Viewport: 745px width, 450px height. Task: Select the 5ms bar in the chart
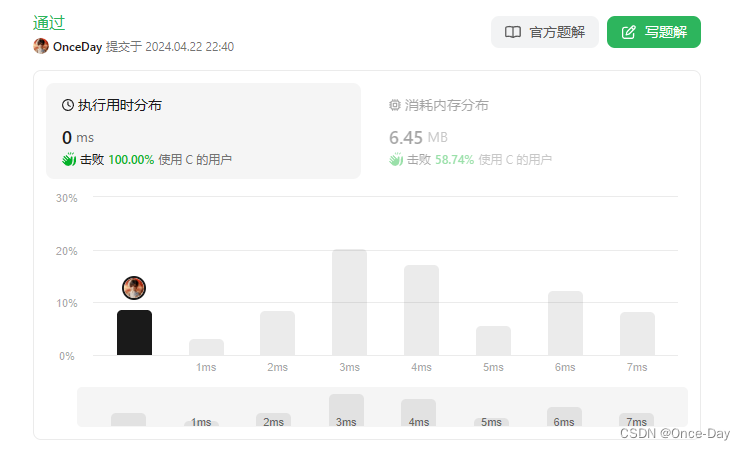coord(493,341)
